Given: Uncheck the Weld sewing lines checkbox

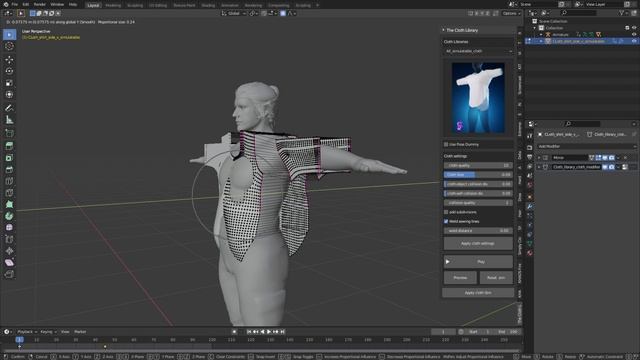Looking at the screenshot, I should coord(446,221).
